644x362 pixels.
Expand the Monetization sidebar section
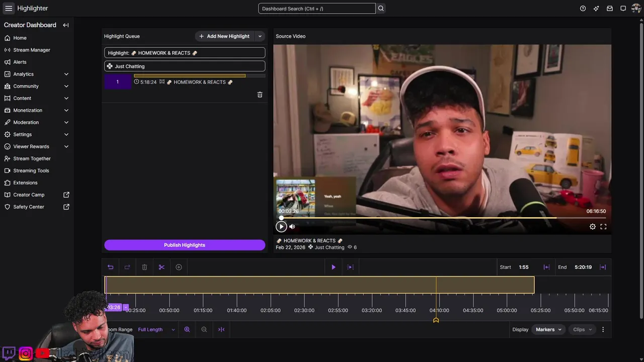[x=66, y=110]
